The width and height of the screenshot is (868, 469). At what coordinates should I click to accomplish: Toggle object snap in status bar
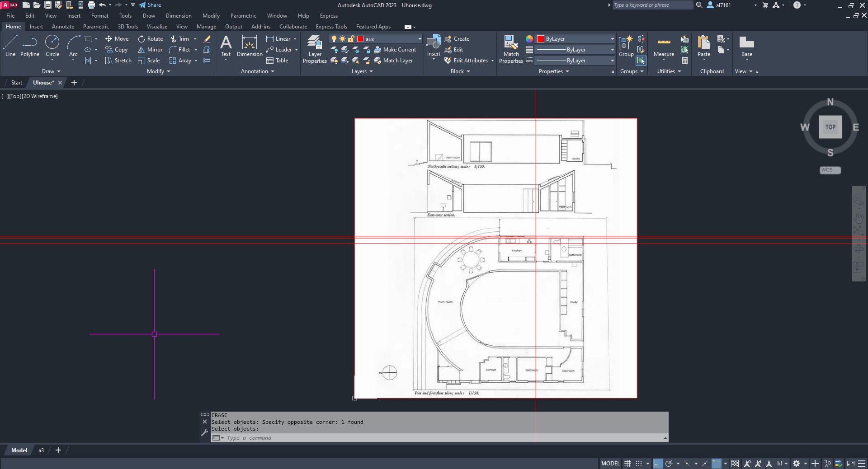[717, 464]
